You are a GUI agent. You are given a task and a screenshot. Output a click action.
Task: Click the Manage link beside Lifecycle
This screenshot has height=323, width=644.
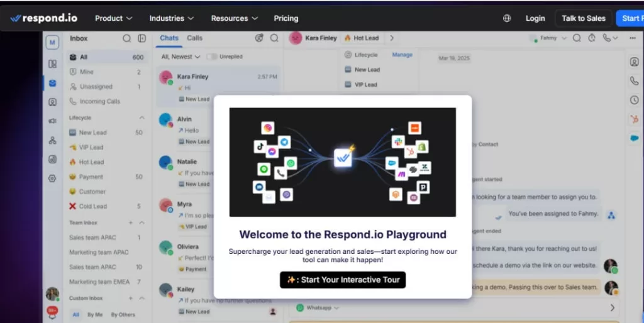[x=402, y=55]
